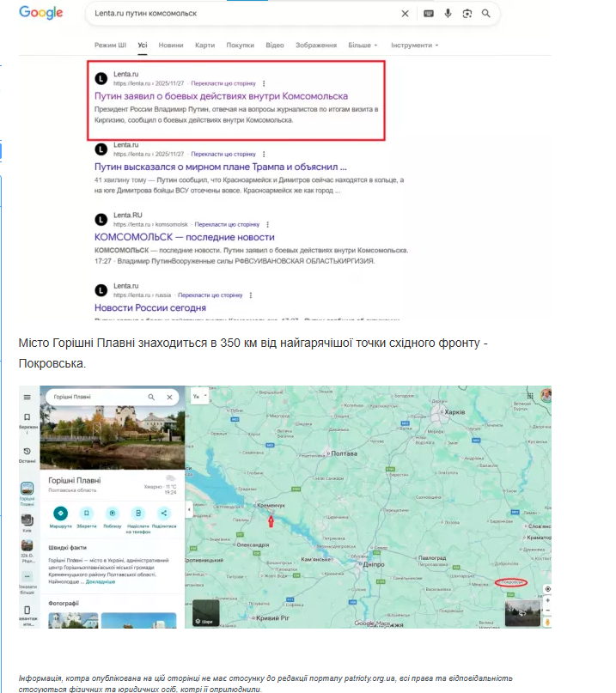Open the Google Maps hamburger menu

point(27,398)
